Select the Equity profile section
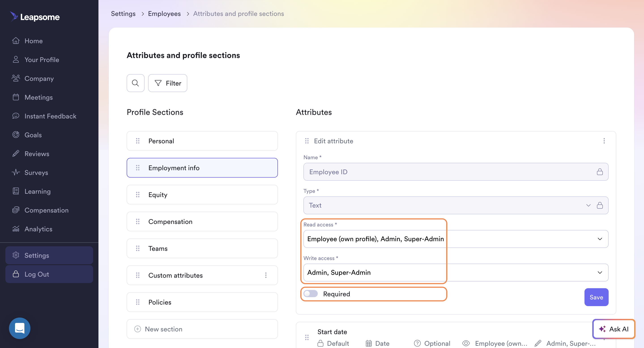This screenshot has width=644, height=348. coord(202,195)
